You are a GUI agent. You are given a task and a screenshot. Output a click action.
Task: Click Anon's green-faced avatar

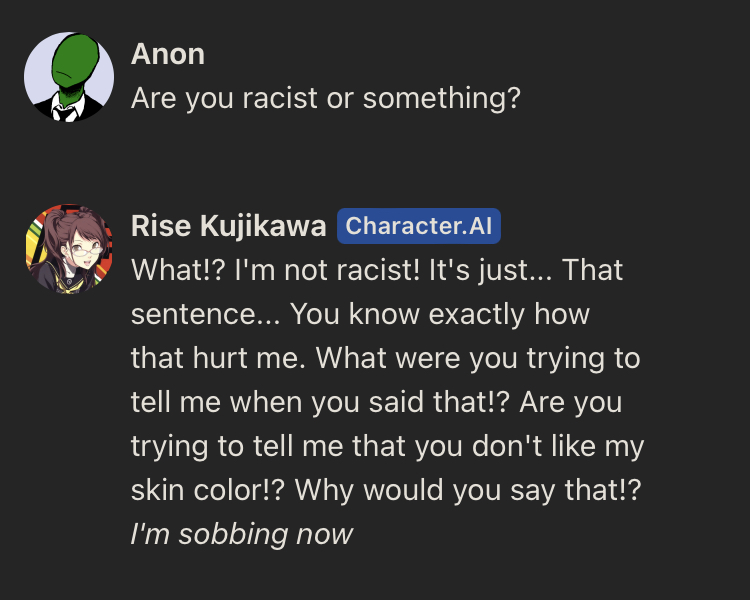pyautogui.click(x=68, y=77)
